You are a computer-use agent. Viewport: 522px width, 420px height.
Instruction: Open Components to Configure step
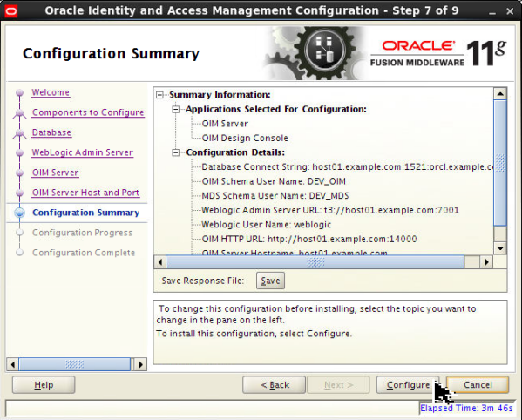pos(88,112)
